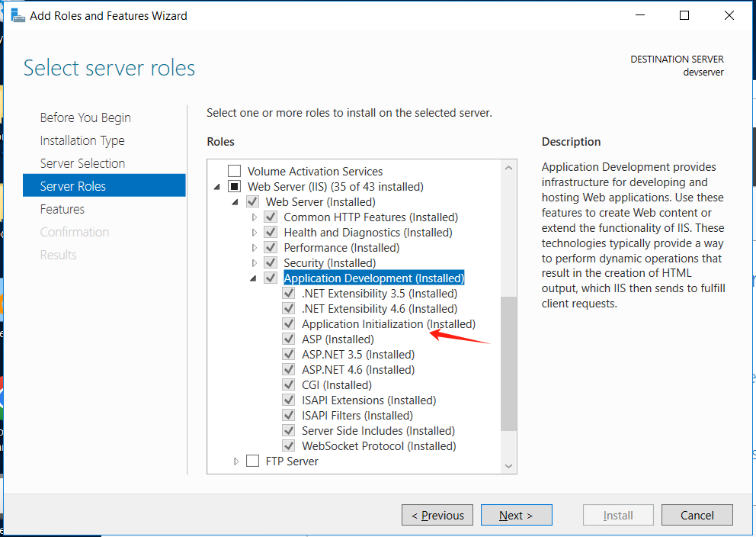The height and width of the screenshot is (537, 756).
Task: Click the devserver destination server name
Action: tap(703, 72)
